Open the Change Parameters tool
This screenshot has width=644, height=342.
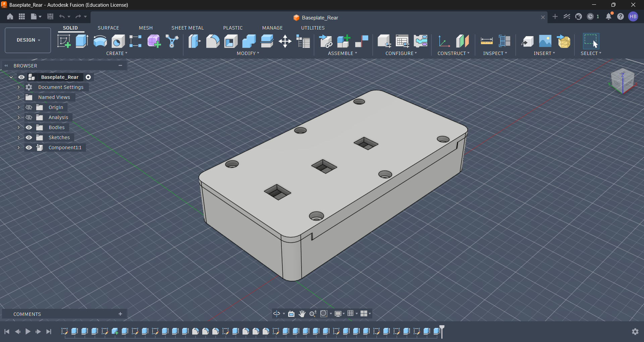(303, 41)
